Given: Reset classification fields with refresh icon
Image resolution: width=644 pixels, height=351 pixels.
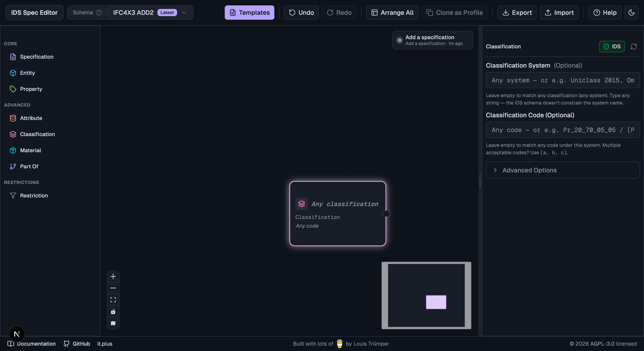Looking at the screenshot, I should [x=633, y=47].
